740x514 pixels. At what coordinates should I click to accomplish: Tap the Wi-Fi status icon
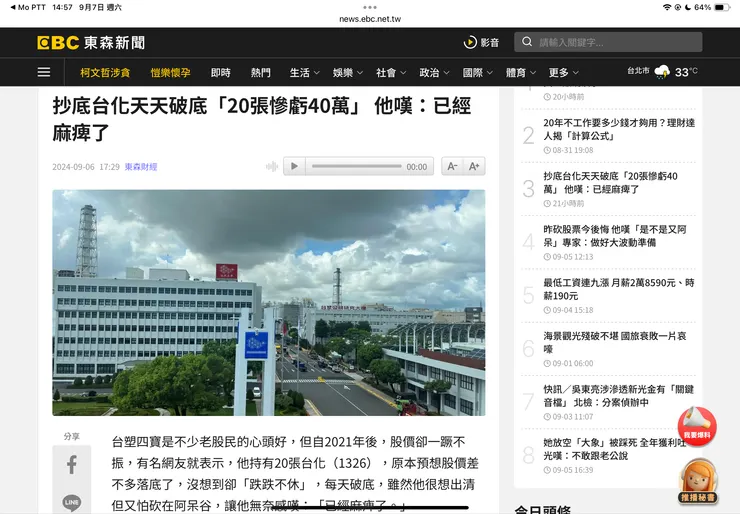coord(667,7)
